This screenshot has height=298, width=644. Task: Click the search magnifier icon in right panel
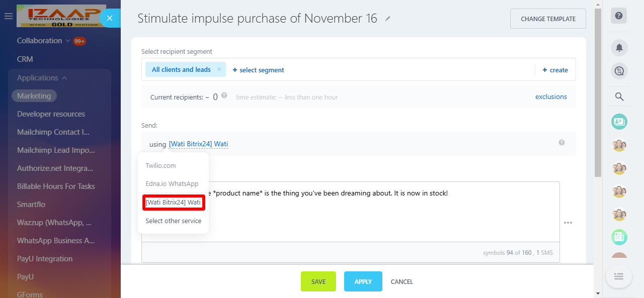pyautogui.click(x=619, y=97)
